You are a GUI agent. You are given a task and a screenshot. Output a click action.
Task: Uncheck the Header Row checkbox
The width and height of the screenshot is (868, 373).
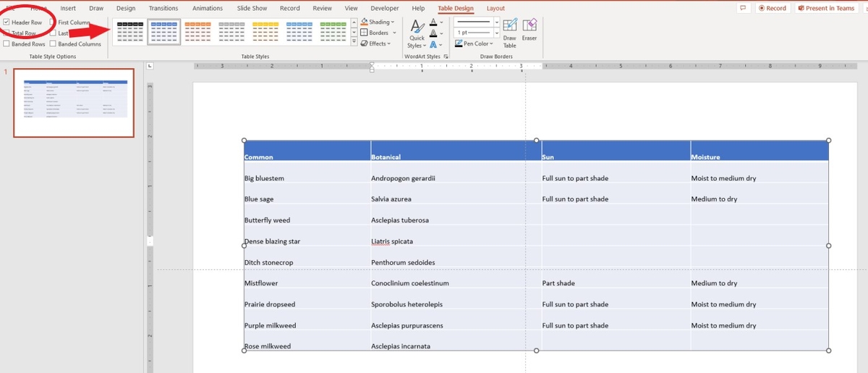pos(7,22)
